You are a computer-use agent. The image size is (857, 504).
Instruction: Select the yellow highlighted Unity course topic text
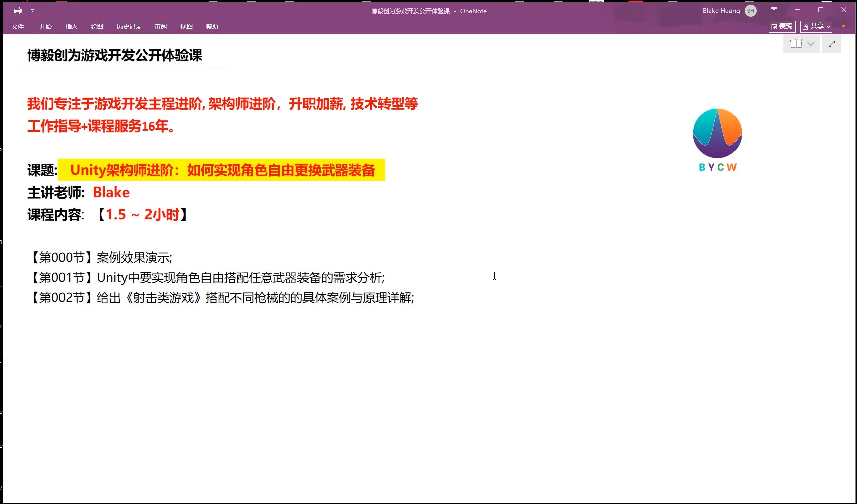coord(222,170)
